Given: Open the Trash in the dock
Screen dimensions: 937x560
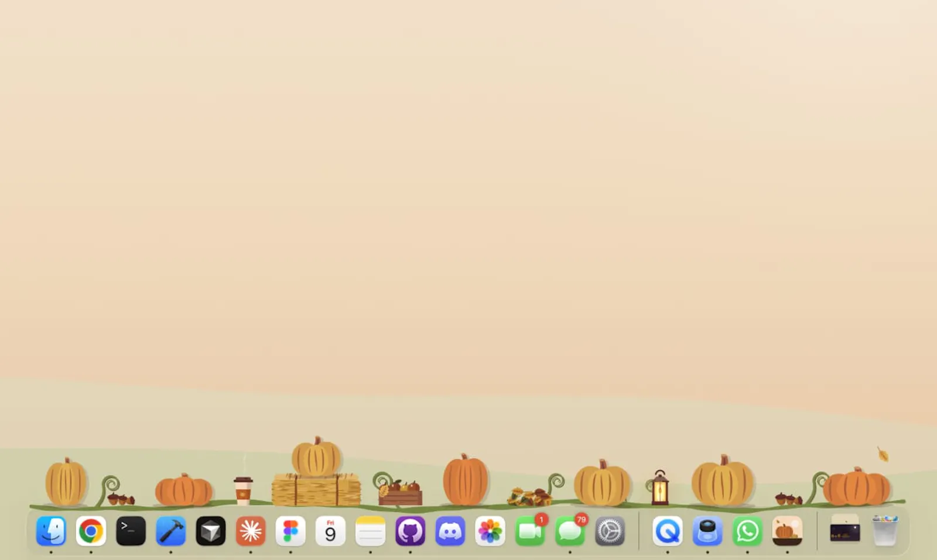Looking at the screenshot, I should 885,531.
